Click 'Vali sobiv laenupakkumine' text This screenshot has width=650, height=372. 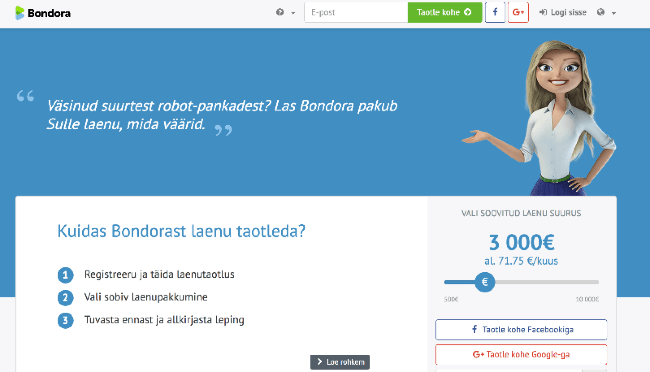(146, 297)
